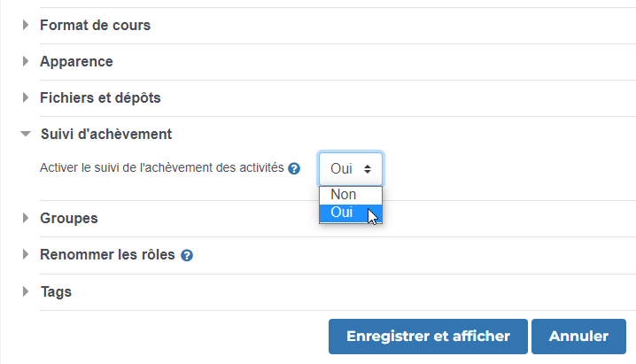Click the arrow icon beside Format de cours

(25, 26)
